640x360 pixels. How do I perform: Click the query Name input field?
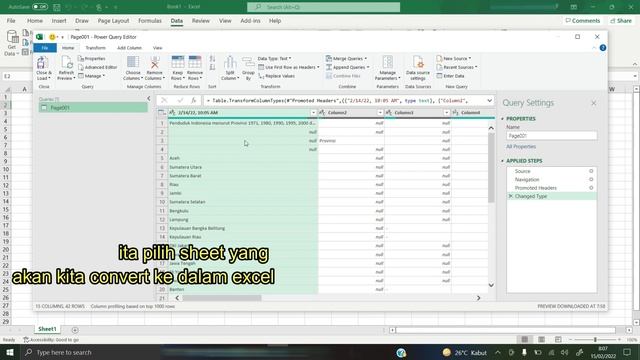pos(551,136)
